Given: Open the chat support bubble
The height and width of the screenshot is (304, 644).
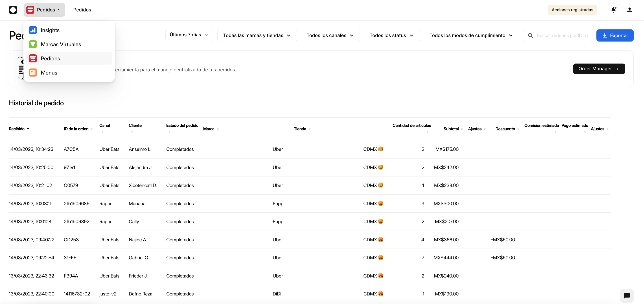Looking at the screenshot, I should click(x=627, y=295).
